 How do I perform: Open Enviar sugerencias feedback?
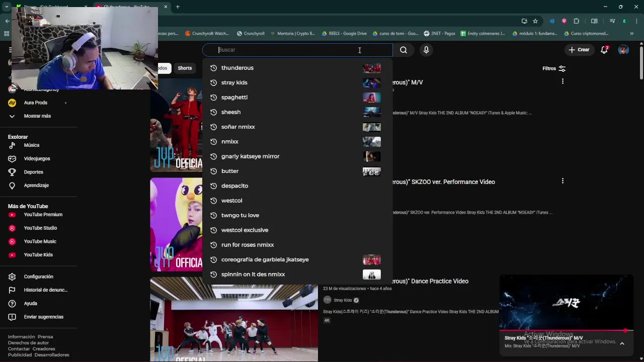coord(43,317)
